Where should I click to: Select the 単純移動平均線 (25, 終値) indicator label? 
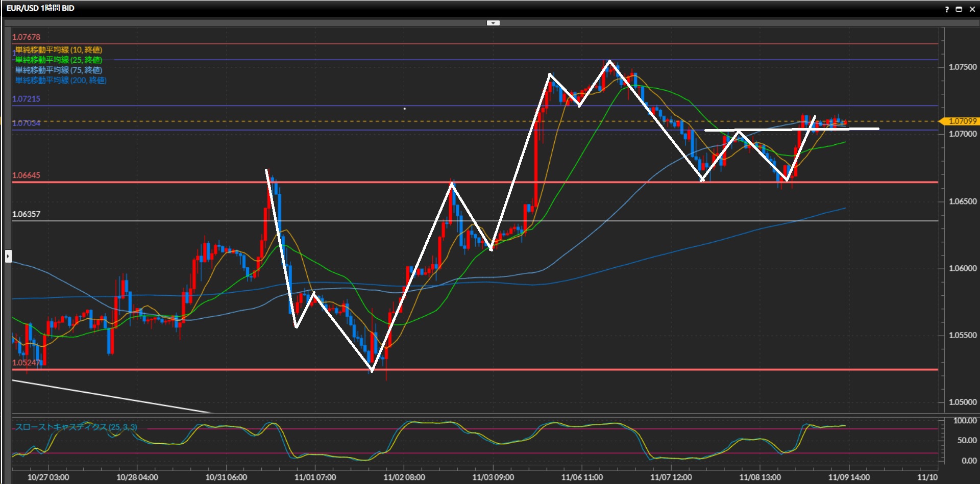(x=59, y=60)
